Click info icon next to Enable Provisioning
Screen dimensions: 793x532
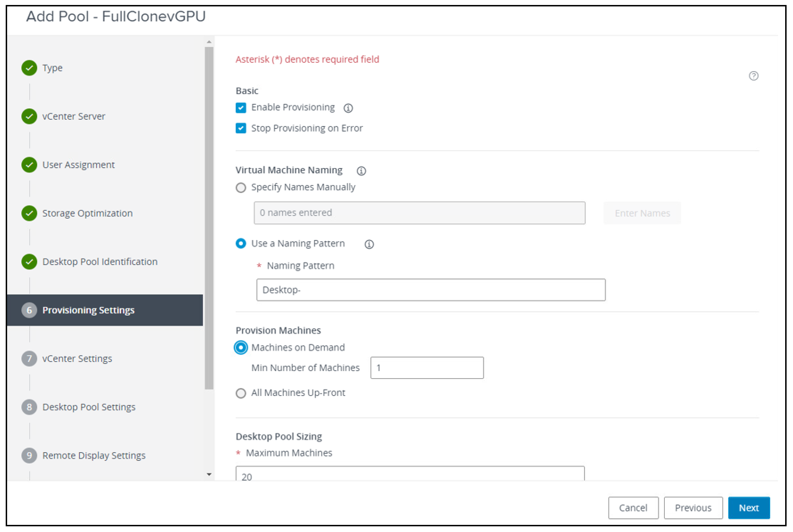348,108
